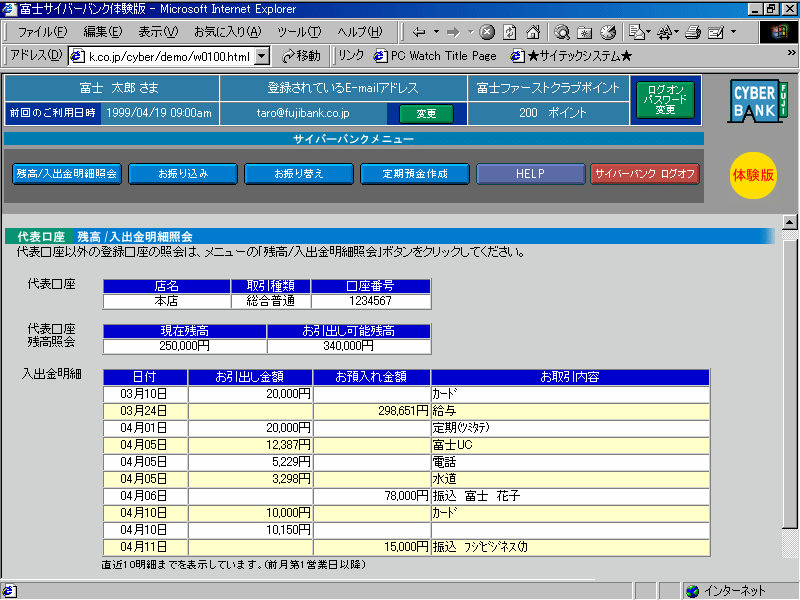Viewport: 800px width, 600px height.
Task: Click the Mail toolbar icon
Action: pos(638,33)
